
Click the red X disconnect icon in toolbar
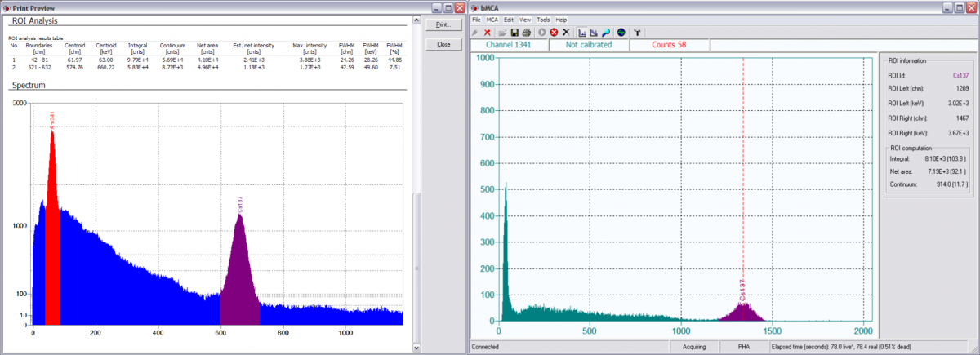coord(488,32)
